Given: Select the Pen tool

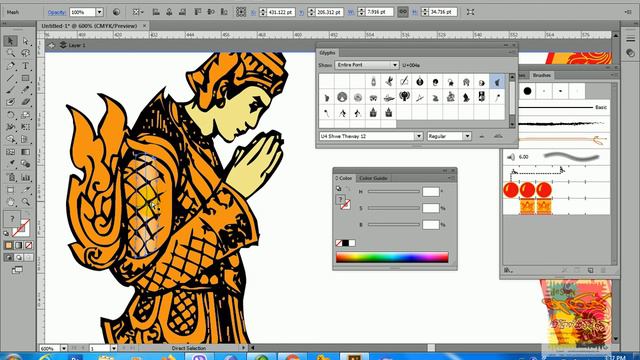Looking at the screenshot, I should tap(11, 66).
